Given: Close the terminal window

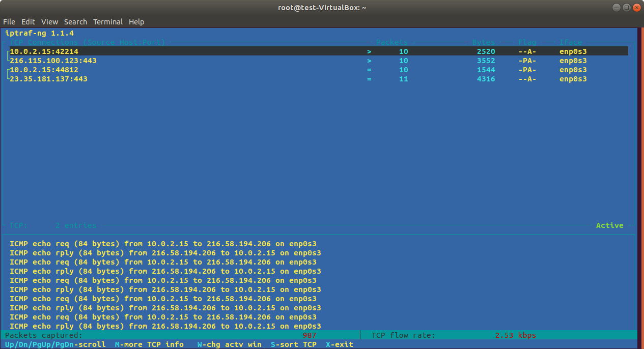Looking at the screenshot, I should [636, 8].
